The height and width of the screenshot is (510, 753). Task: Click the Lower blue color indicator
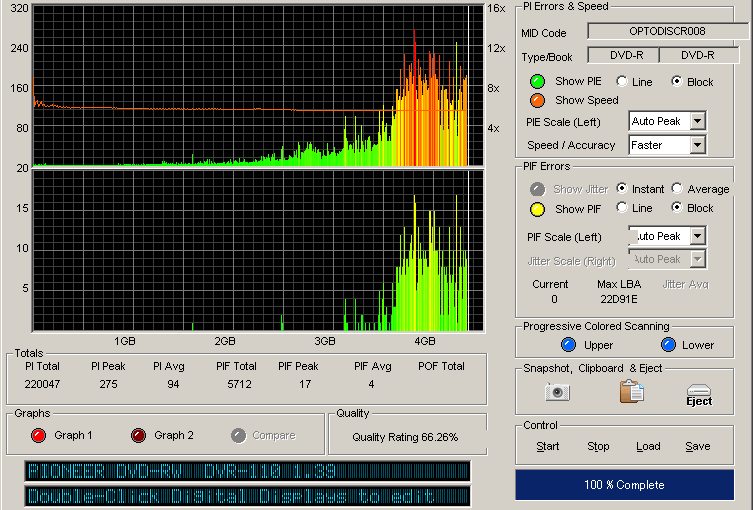[x=668, y=345]
